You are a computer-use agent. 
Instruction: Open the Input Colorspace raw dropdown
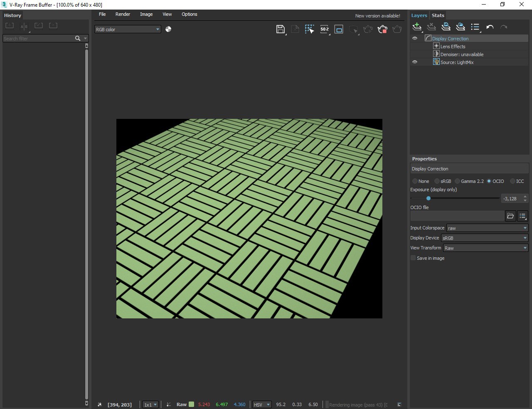click(487, 228)
